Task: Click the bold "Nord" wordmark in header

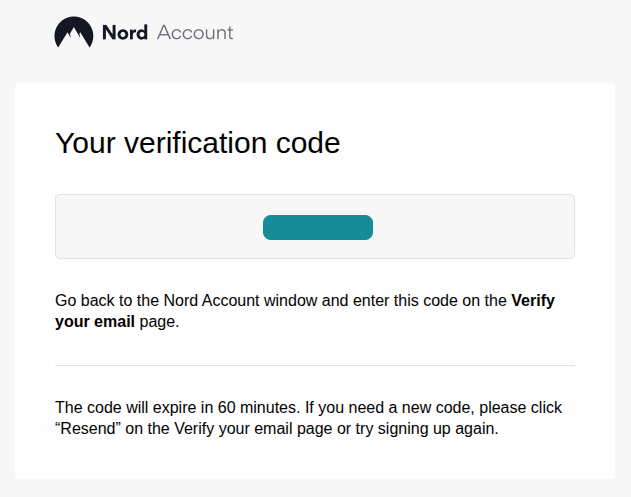Action: point(124,33)
